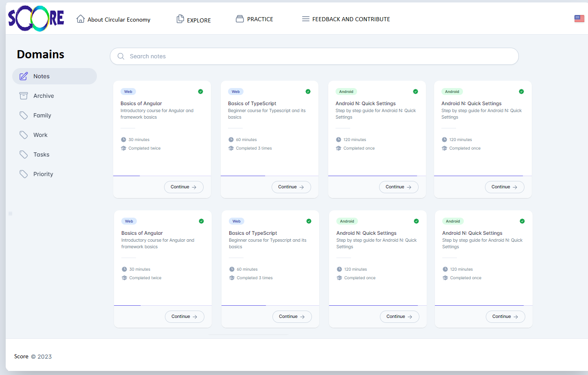Open the Feedback and Contribute menu
This screenshot has width=588, height=375.
[346, 19]
